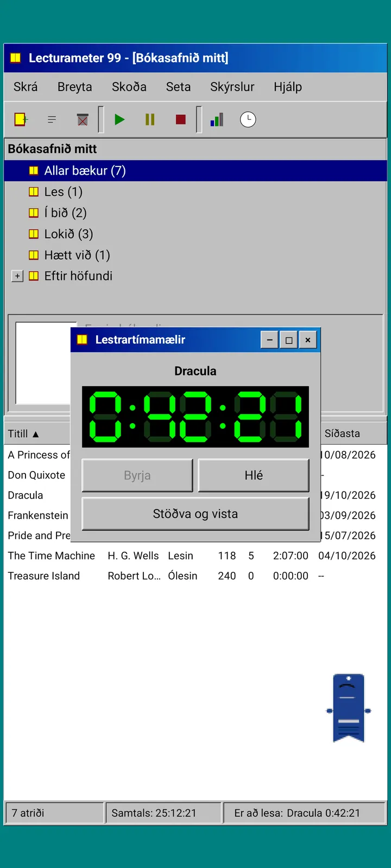Click the Byrja button in timer dialog

[x=137, y=475]
